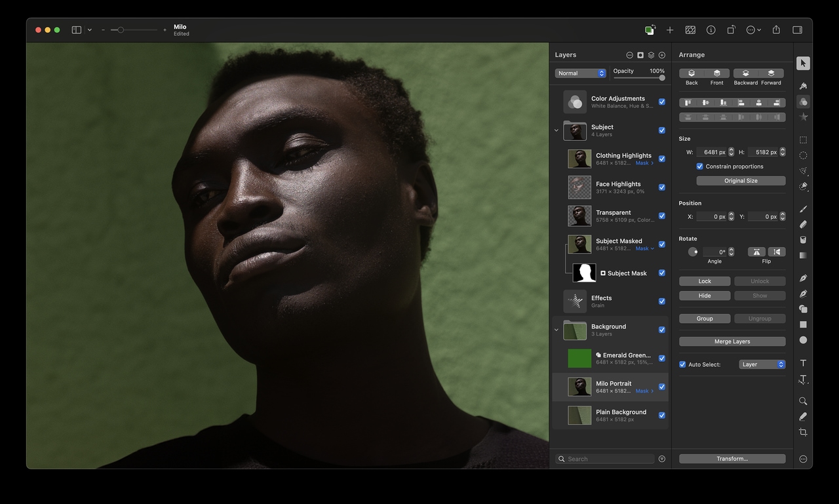Choose the Gradient tool
839x504 pixels.
pyautogui.click(x=803, y=256)
